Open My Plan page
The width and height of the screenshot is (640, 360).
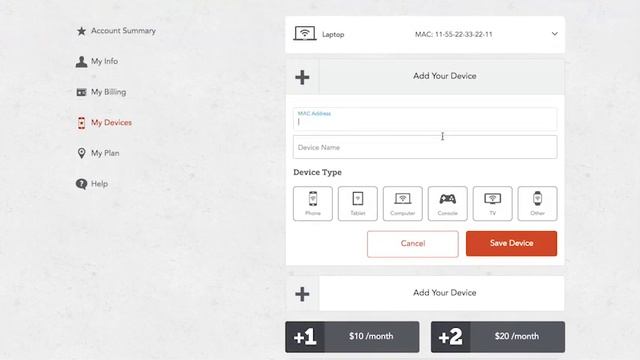[x=105, y=153]
